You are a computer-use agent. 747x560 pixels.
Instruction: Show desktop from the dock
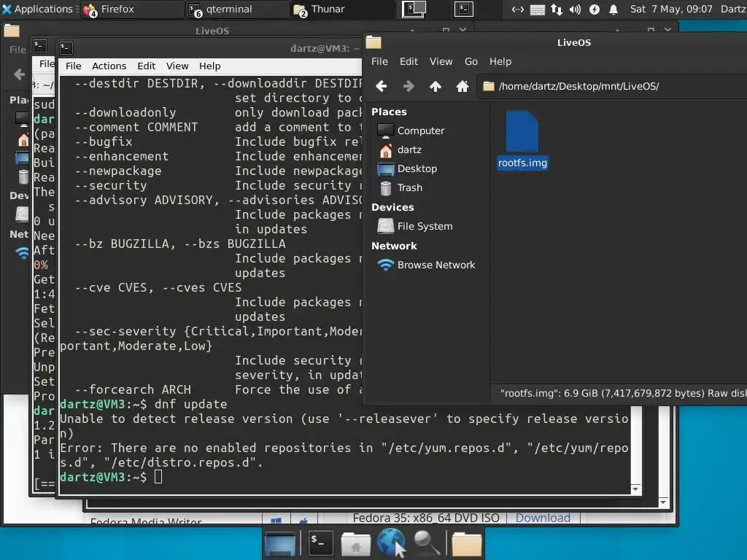click(x=280, y=543)
